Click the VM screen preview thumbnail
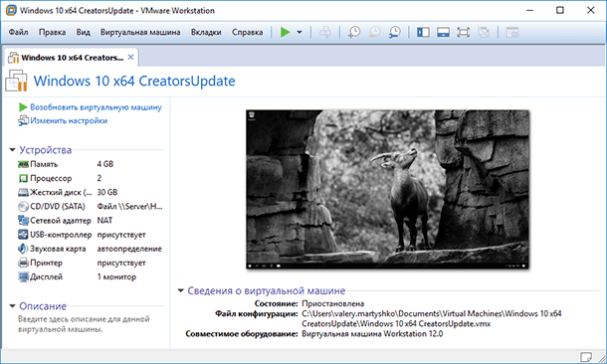 click(x=387, y=189)
